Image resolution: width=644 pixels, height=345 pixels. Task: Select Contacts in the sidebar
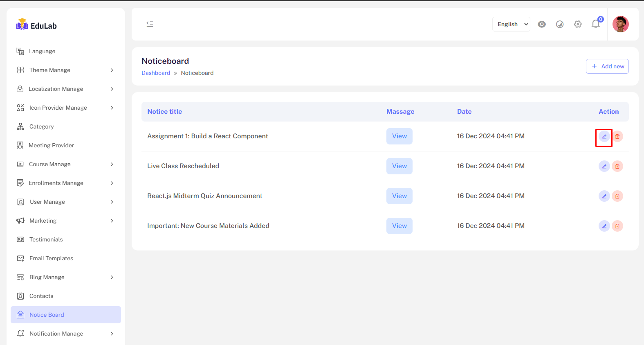pyautogui.click(x=41, y=296)
